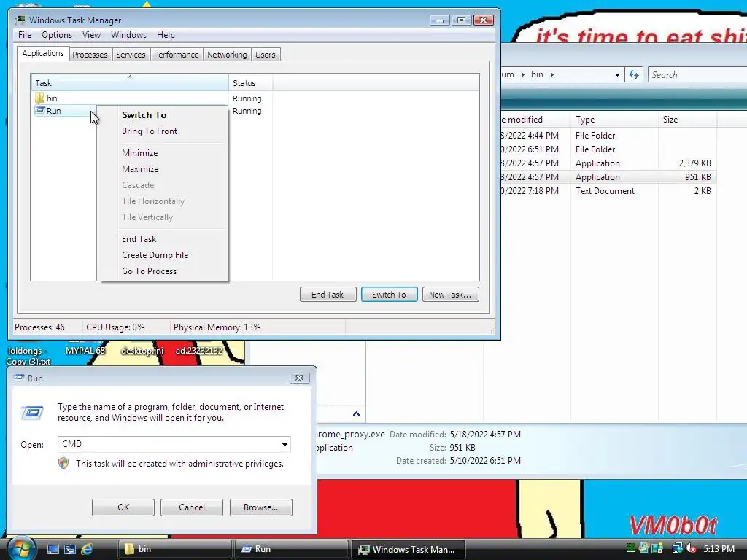Click the green CPU meter tray icon
The image size is (747, 560).
(x=631, y=548)
